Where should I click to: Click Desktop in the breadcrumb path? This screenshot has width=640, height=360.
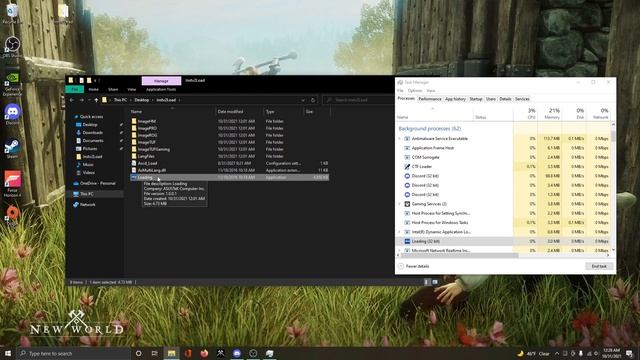(x=142, y=100)
